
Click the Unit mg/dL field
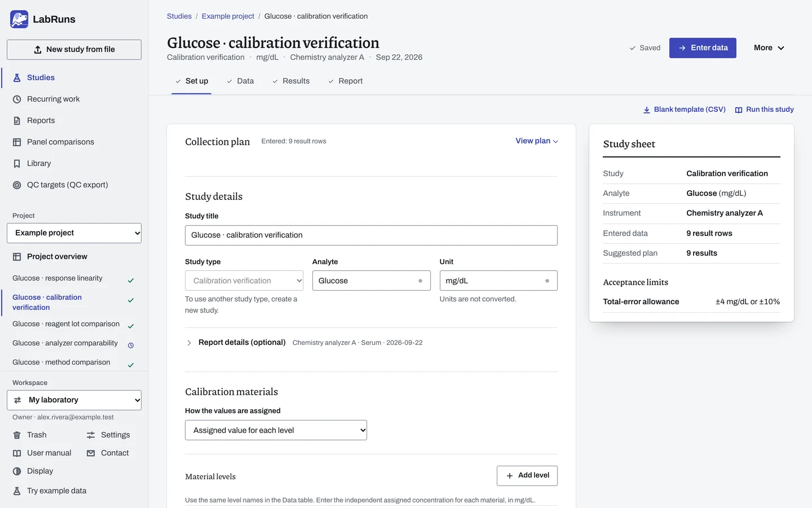coord(498,281)
